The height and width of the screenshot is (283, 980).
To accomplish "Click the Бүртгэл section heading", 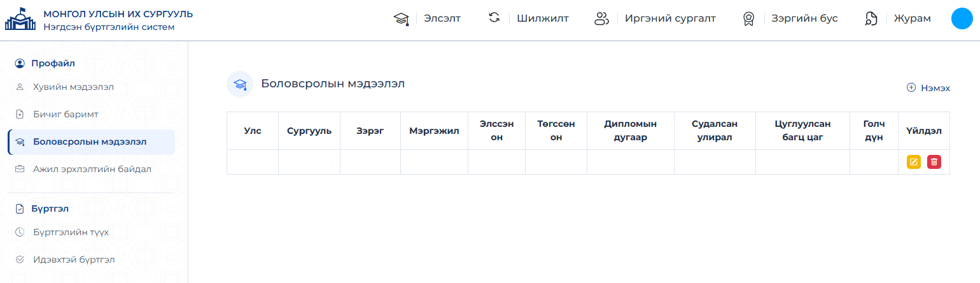I will coord(50,208).
